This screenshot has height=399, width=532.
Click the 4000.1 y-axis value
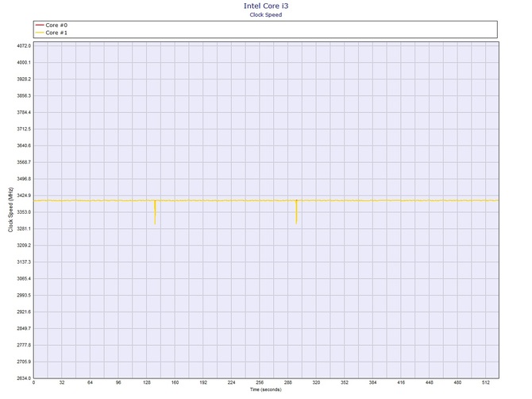pos(24,63)
